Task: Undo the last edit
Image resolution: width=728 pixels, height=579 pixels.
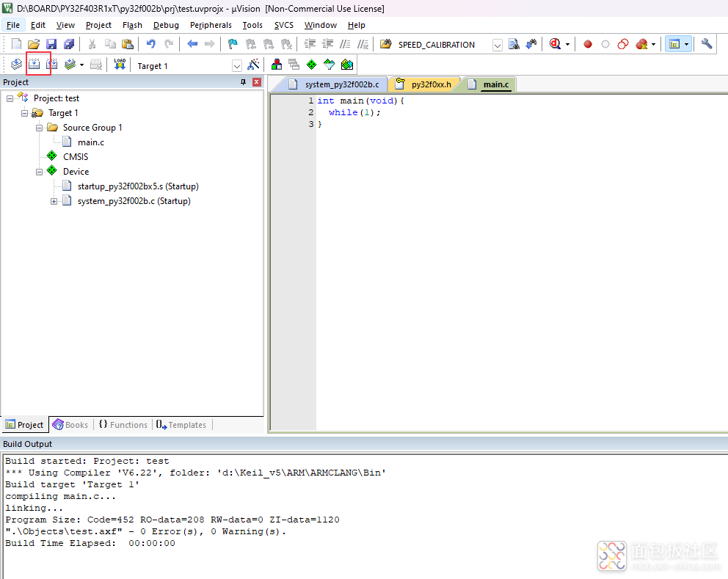Action: [151, 44]
